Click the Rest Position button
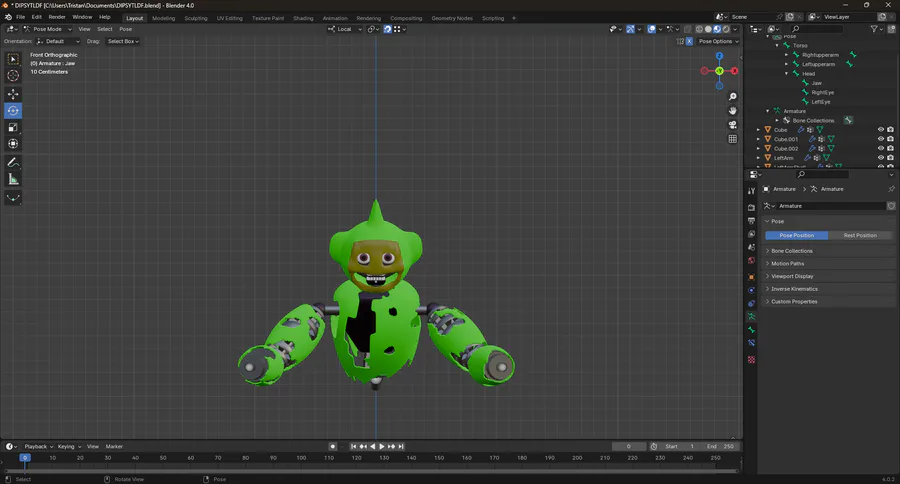This screenshot has width=900, height=484. coord(860,235)
